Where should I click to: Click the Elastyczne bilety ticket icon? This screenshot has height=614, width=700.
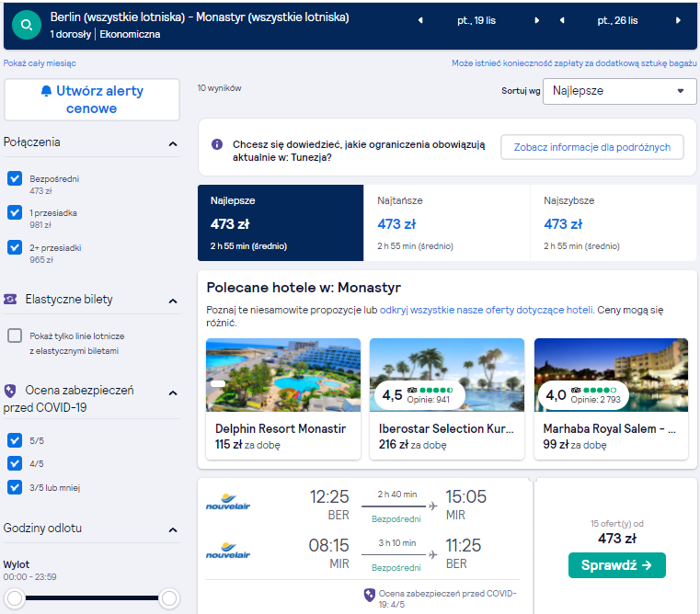(x=10, y=299)
